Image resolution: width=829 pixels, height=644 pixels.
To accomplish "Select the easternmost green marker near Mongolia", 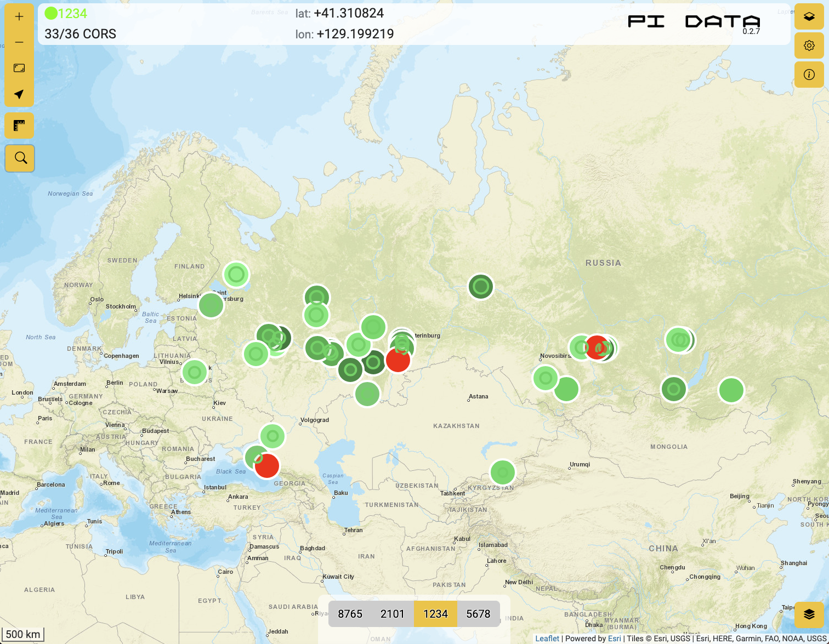I will [x=731, y=390].
